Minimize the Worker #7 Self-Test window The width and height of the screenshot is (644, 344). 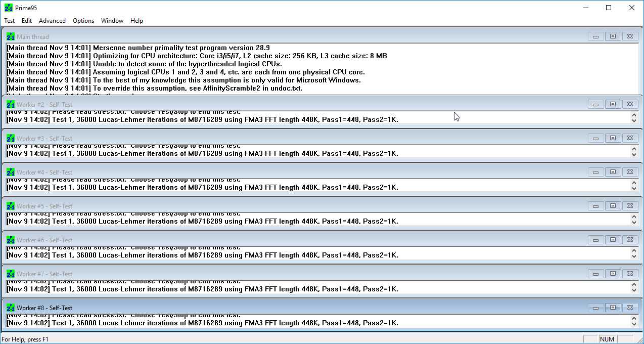coord(596,274)
